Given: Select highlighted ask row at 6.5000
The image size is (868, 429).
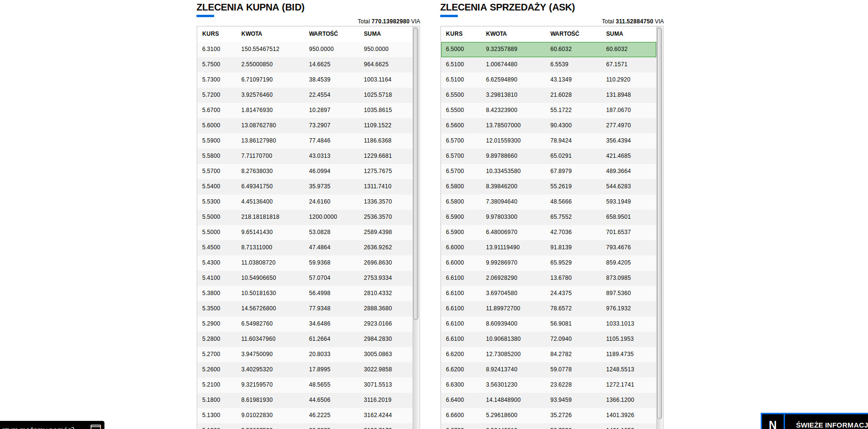Looking at the screenshot, I should 548,49.
